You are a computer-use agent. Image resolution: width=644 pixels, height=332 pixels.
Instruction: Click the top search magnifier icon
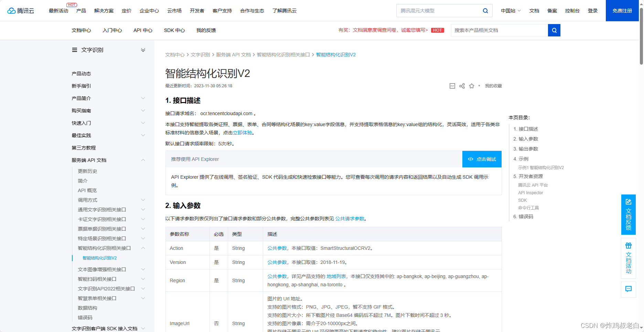pos(485,11)
